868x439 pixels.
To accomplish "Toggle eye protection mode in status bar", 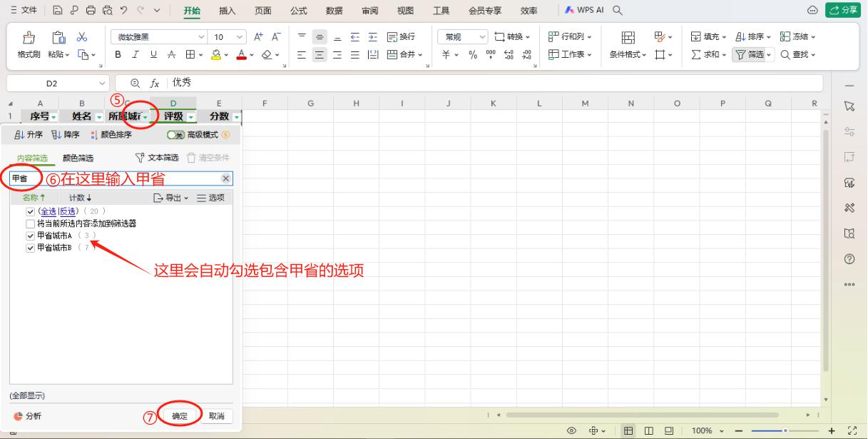I will tap(571, 431).
